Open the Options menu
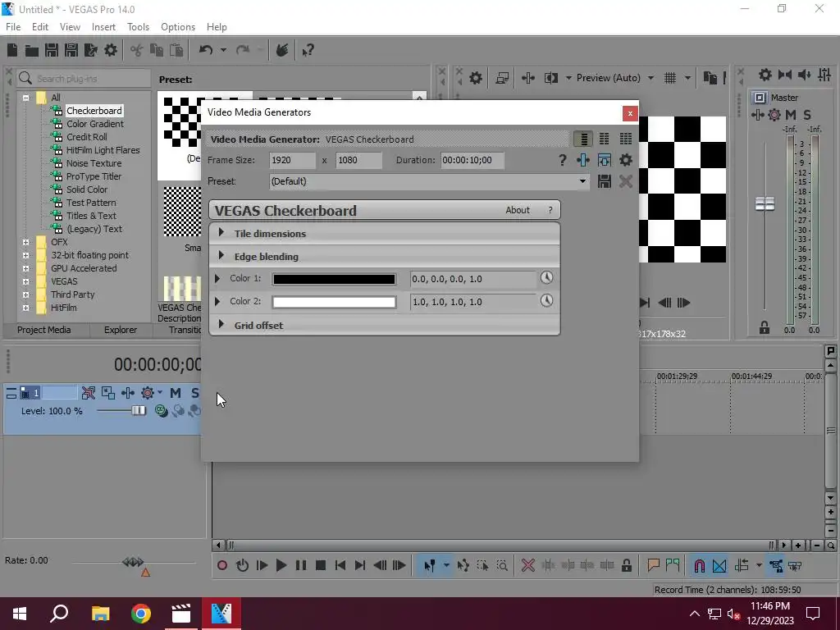840x630 pixels. [178, 27]
